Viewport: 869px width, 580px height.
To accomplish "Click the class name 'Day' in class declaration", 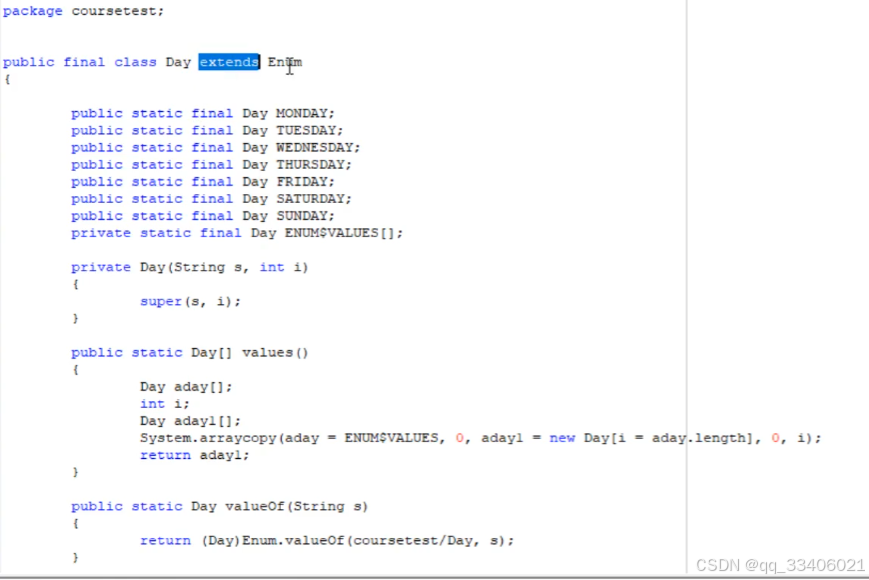I will [178, 62].
